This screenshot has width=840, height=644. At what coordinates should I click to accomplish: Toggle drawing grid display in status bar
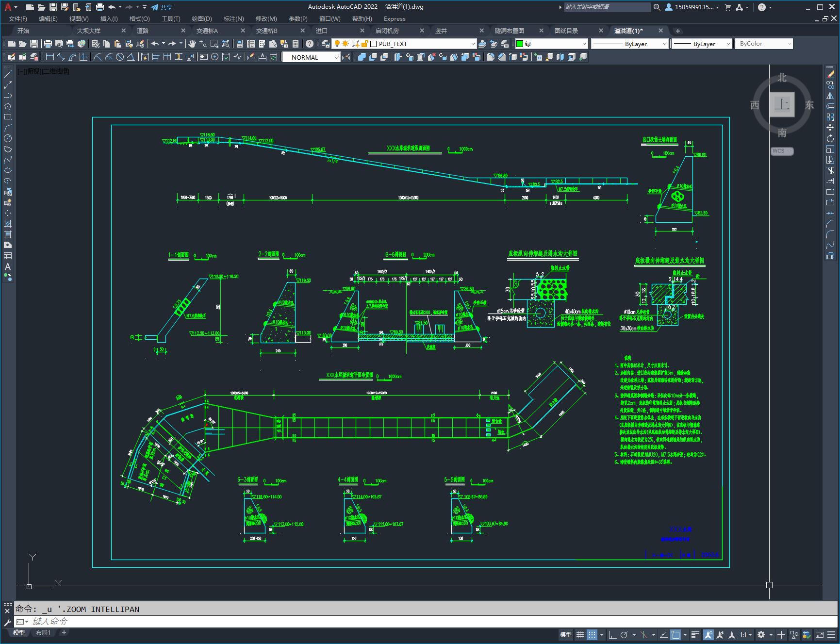(x=580, y=635)
